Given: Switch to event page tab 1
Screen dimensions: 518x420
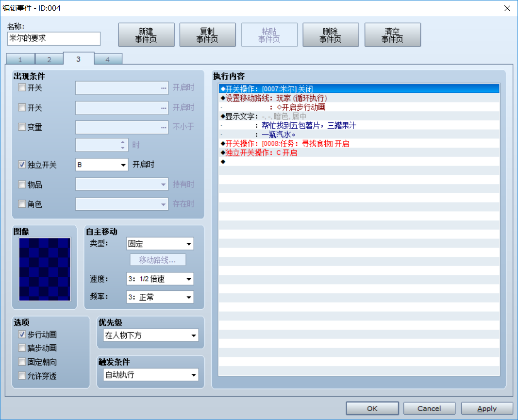Looking at the screenshot, I should (20, 60).
